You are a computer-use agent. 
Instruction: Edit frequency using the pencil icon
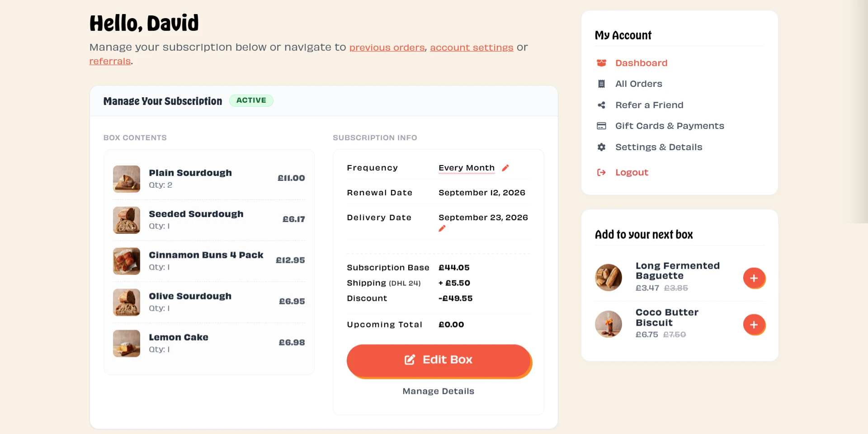point(505,168)
